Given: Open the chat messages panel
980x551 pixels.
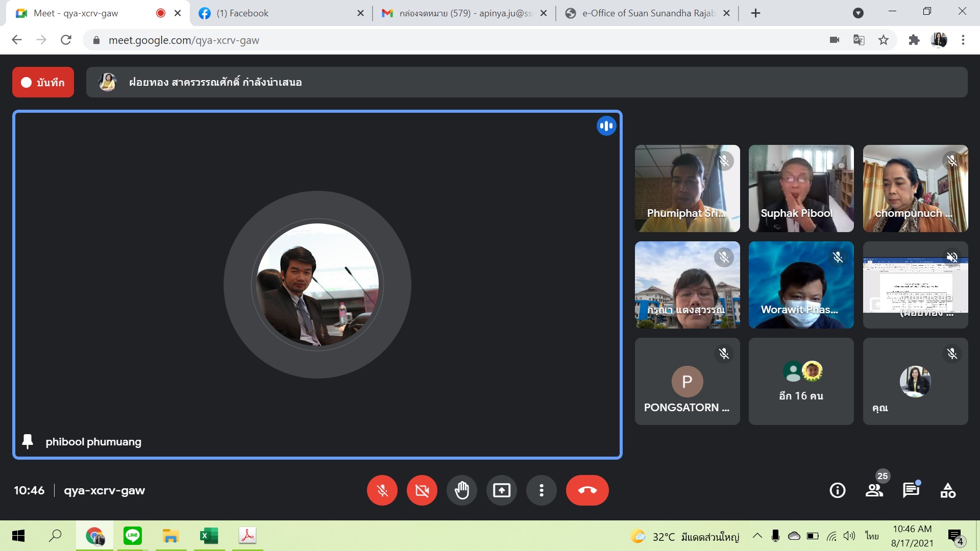Looking at the screenshot, I should [911, 490].
